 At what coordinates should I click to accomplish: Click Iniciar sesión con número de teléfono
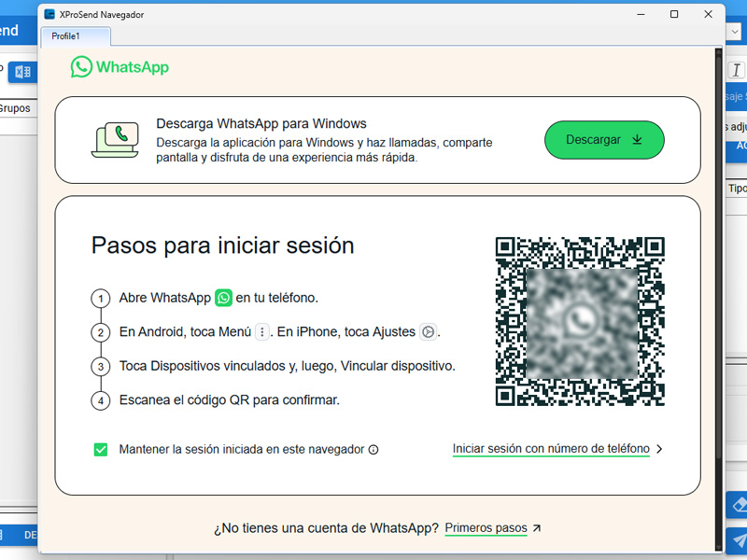coord(551,449)
